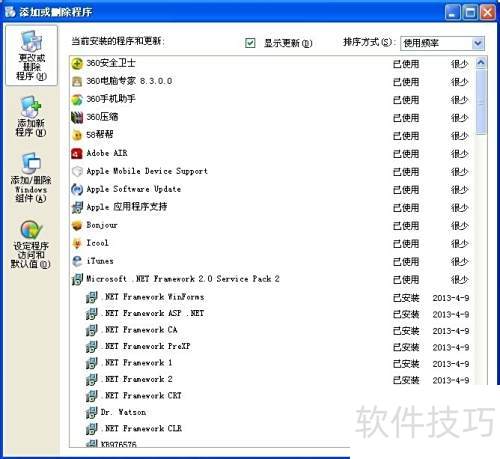Minimize the 添加或删除程序 window

click(x=452, y=13)
